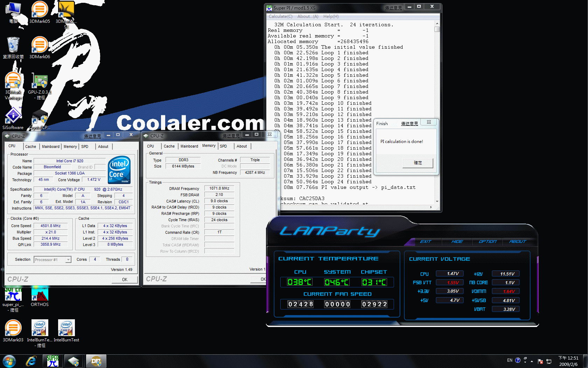Screen dimensions: 588x368
Task: Click the Windows Start orb
Action: tap(9, 361)
